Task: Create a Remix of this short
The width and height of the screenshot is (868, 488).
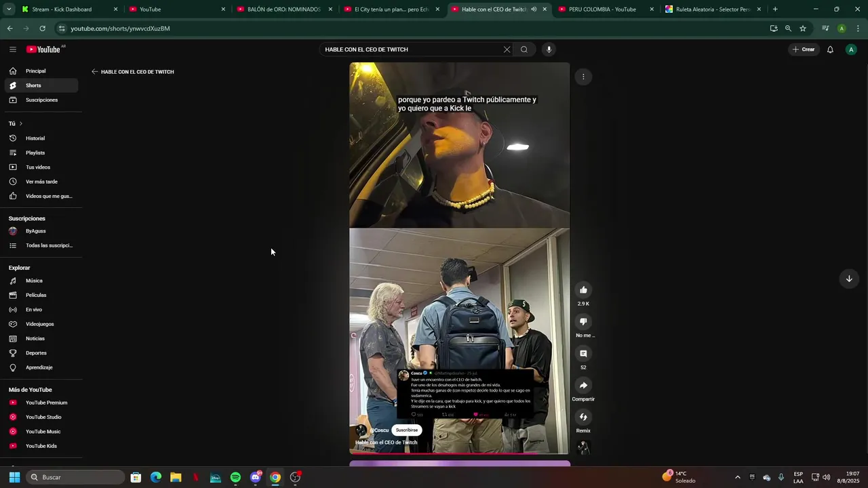Action: pyautogui.click(x=583, y=418)
